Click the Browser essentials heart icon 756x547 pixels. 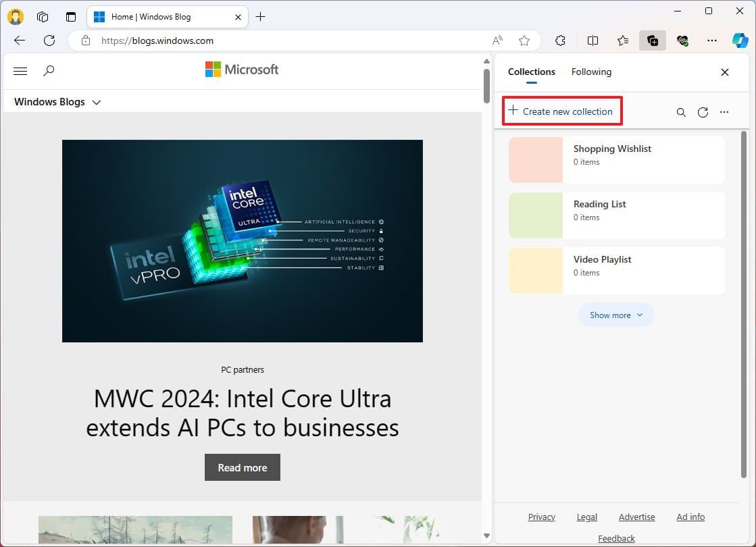(x=682, y=41)
